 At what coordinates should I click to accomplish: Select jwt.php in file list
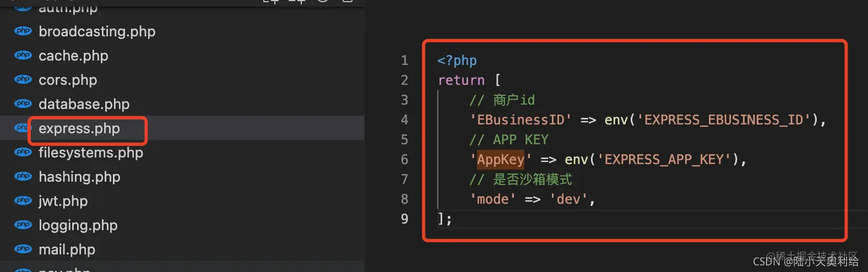point(63,201)
